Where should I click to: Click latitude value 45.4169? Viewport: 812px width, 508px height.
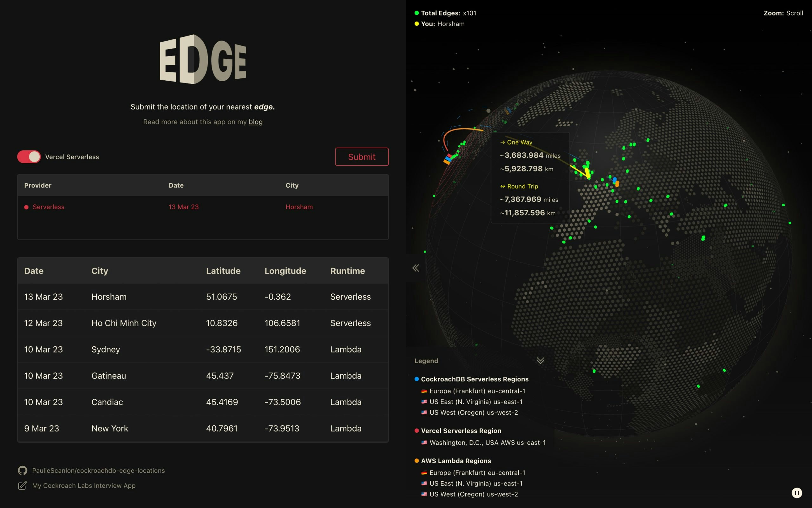pyautogui.click(x=222, y=402)
